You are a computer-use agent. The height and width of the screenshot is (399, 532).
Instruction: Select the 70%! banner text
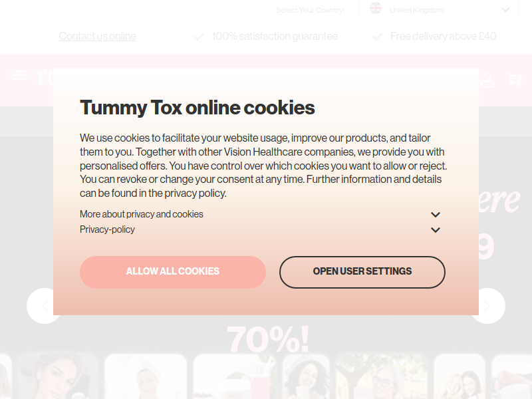point(268,339)
